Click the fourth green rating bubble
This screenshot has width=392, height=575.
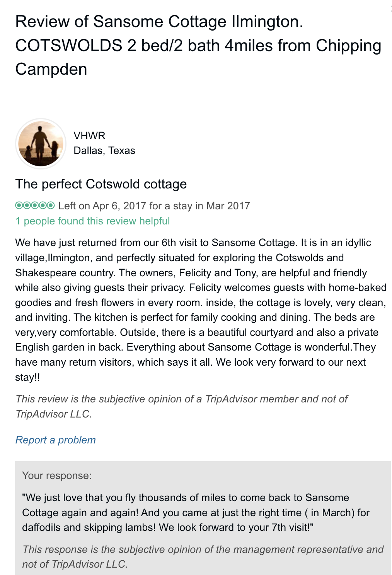[43, 205]
